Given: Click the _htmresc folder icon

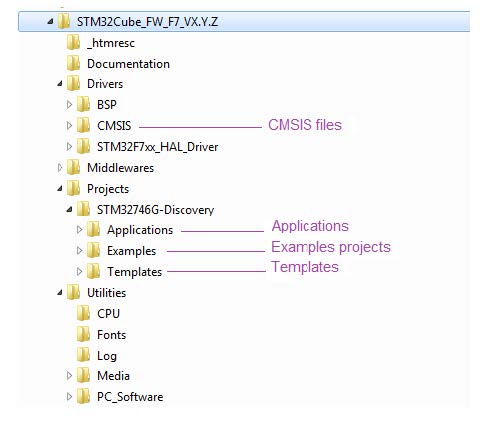Looking at the screenshot, I should [x=73, y=43].
